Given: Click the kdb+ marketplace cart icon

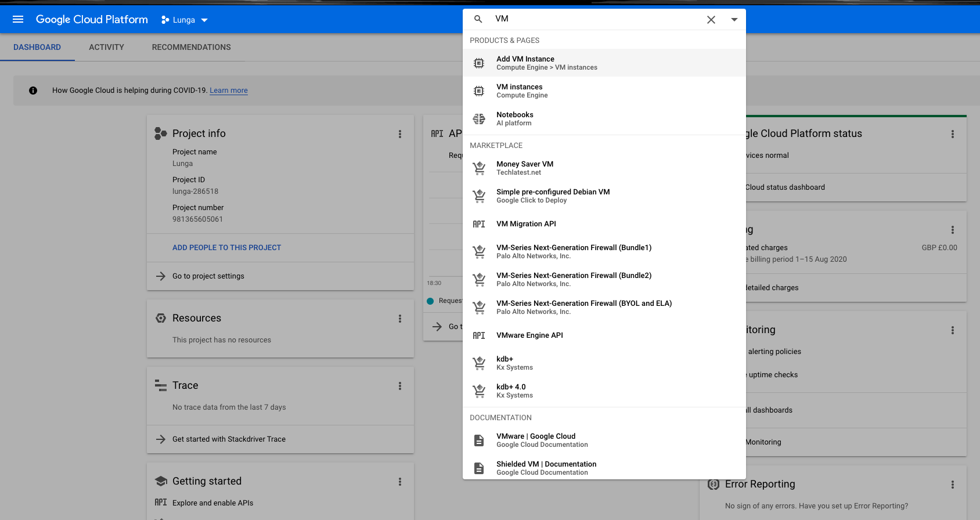Looking at the screenshot, I should (479, 363).
